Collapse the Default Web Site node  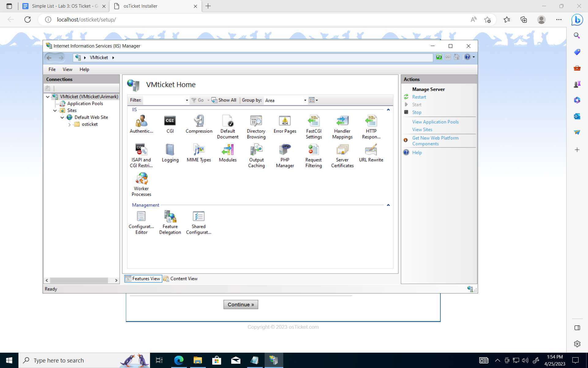coord(62,117)
